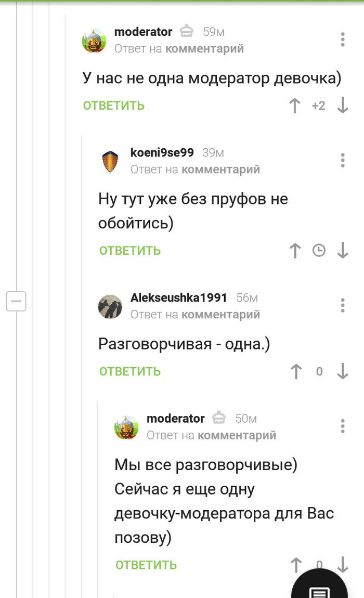Tap the floating comment button at bottom

pos(320,587)
